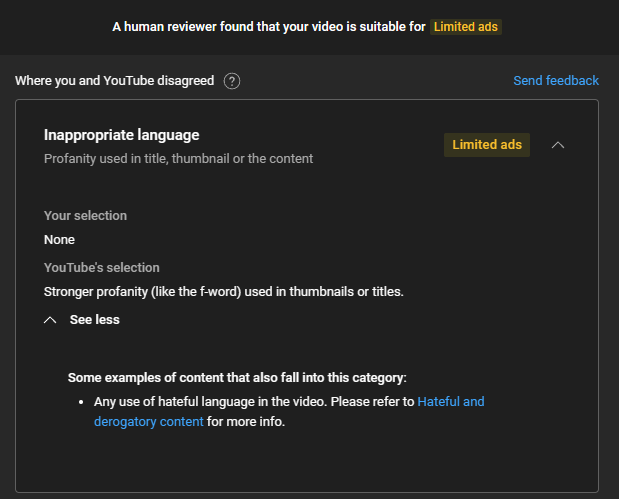619x499 pixels.
Task: Collapse the Inappropriate language section chevron
Action: click(557, 145)
